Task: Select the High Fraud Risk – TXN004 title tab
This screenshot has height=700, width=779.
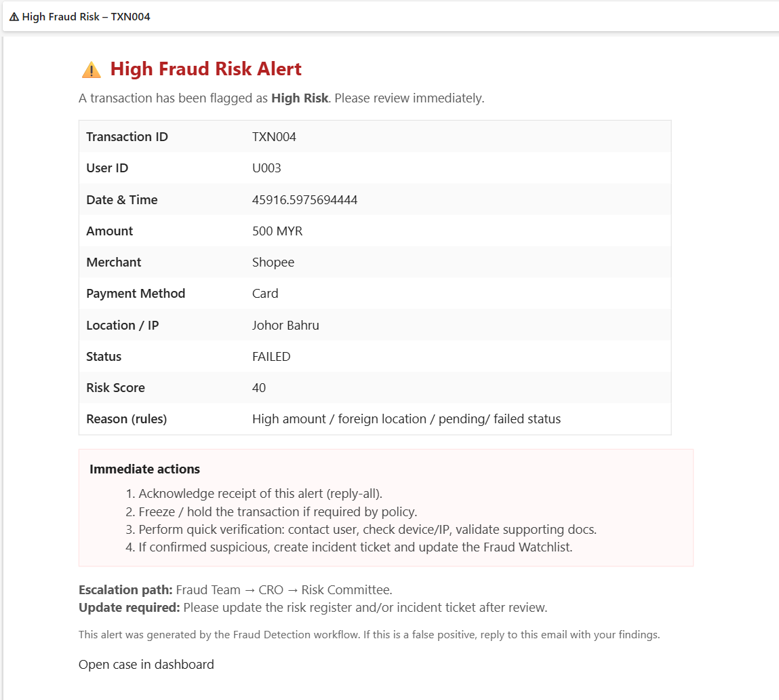Action: click(80, 17)
